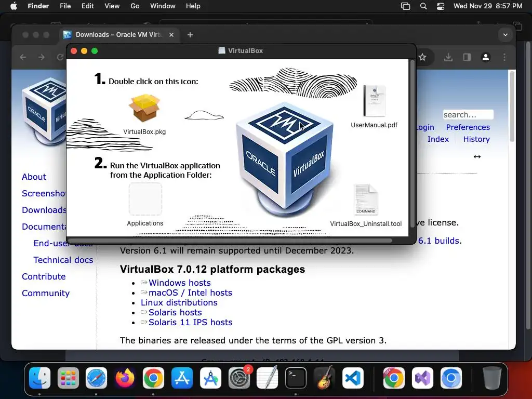
Task: Click VirtualBox window's horizontal scrollbar
Action: coord(230,241)
